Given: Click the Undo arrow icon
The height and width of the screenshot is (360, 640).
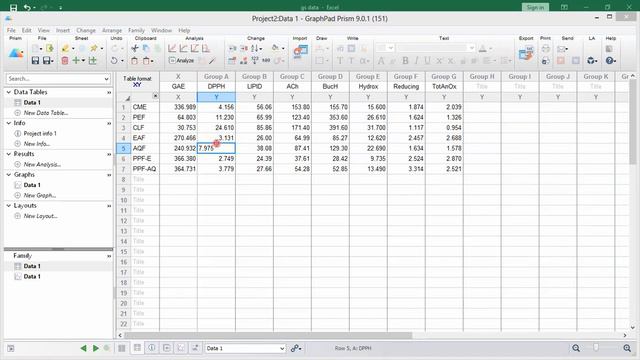Looking at the screenshot, I should [x=114, y=61].
